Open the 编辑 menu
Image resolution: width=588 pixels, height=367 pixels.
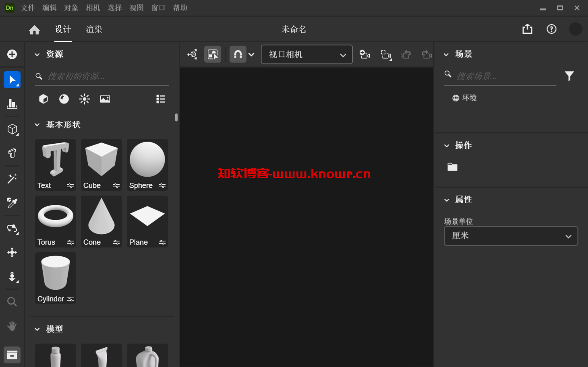[50, 8]
